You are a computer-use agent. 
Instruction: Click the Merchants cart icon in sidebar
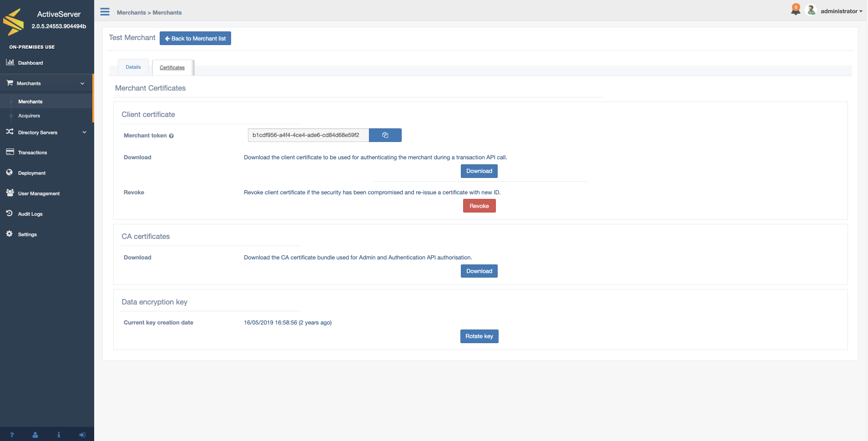coord(10,83)
